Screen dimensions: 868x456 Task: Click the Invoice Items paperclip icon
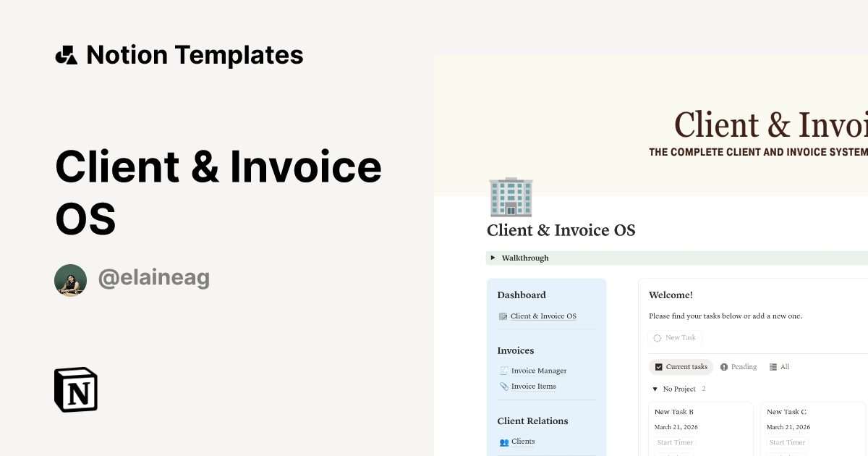click(504, 387)
